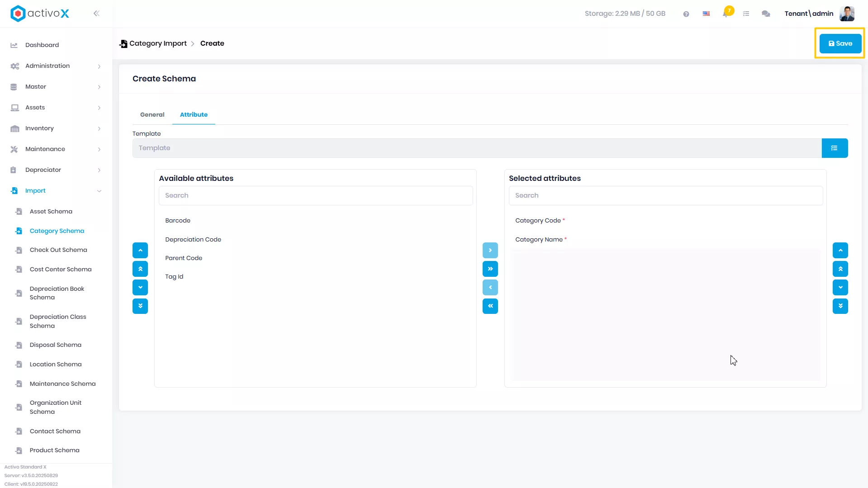Move available attribute to top
Screen dimensions: 868x488
140,269
